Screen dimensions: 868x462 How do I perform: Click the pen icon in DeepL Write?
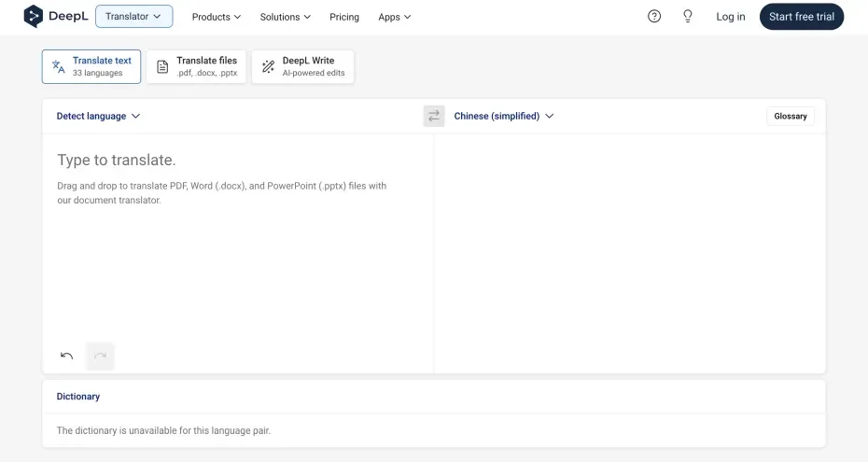[x=268, y=66]
